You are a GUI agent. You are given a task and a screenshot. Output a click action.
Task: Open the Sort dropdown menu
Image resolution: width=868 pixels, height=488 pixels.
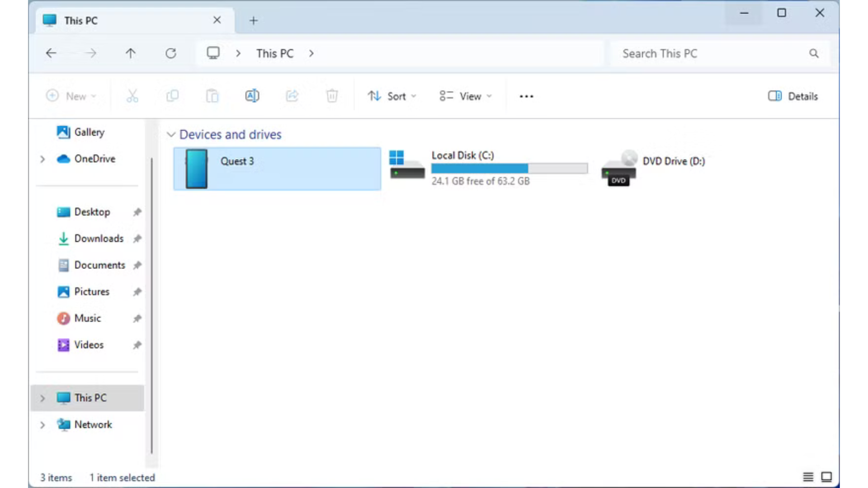[x=392, y=96]
